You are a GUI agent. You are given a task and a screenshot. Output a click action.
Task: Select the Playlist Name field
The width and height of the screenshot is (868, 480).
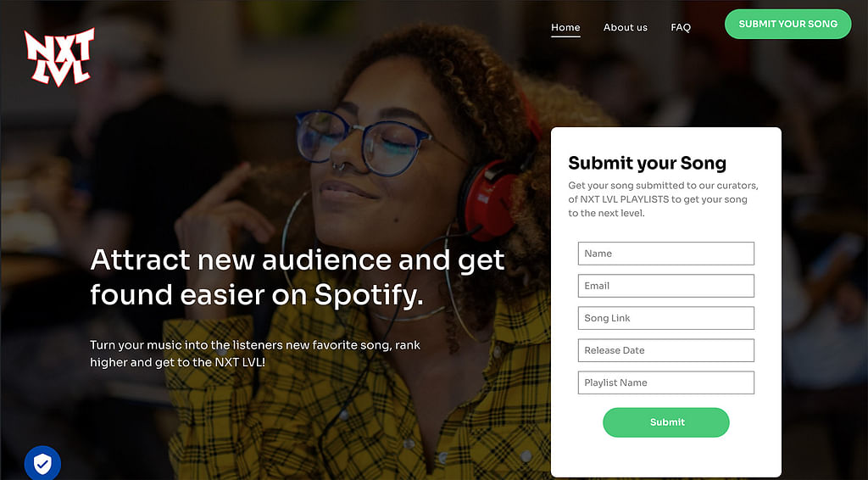click(x=666, y=382)
